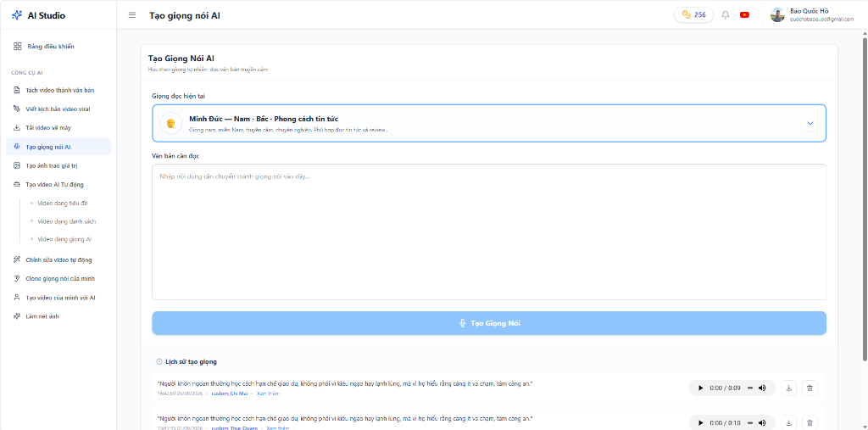Viewport: 868px width, 430px height.
Task: Mute the second audio player's speaker
Action: (762, 423)
